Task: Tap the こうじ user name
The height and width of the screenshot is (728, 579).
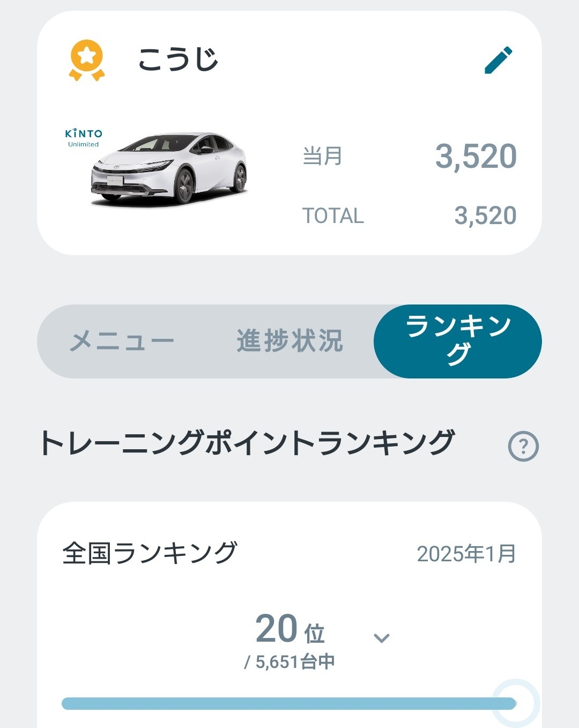Action: (178, 60)
